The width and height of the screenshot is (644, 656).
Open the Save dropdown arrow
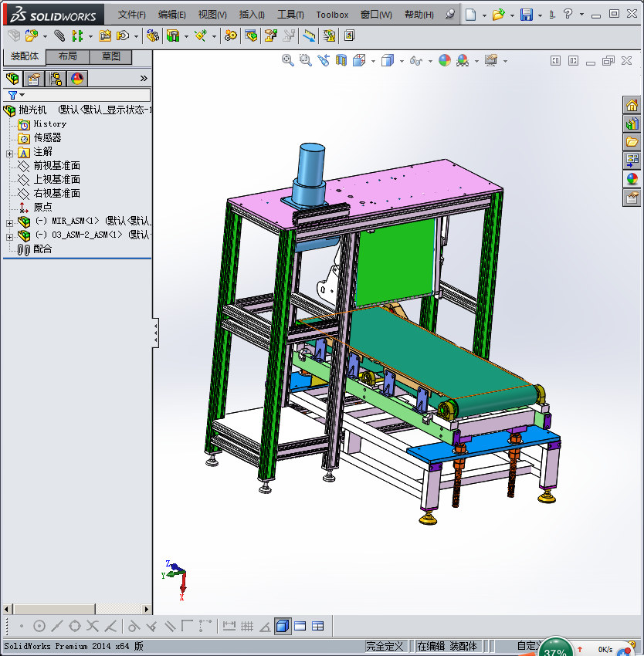[540, 15]
